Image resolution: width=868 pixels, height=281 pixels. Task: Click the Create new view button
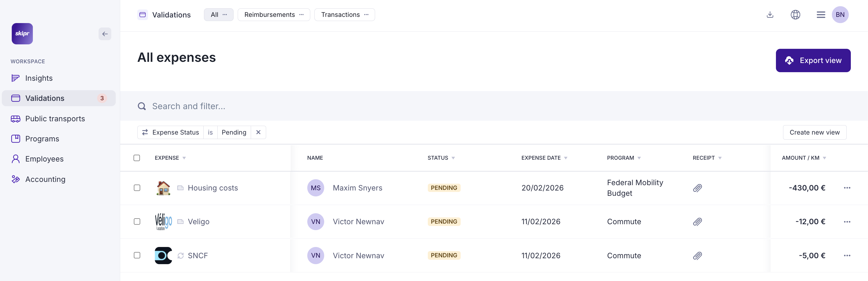pos(814,133)
